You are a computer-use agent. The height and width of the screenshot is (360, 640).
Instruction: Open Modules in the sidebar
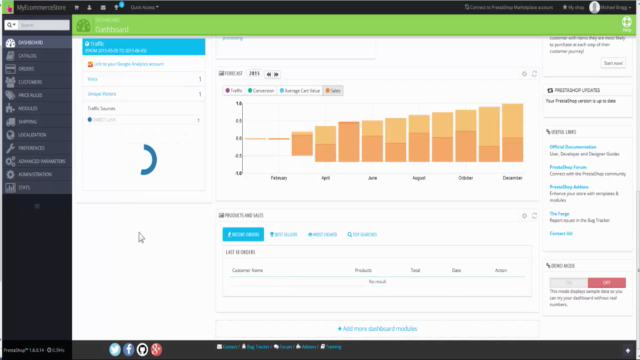click(37, 108)
